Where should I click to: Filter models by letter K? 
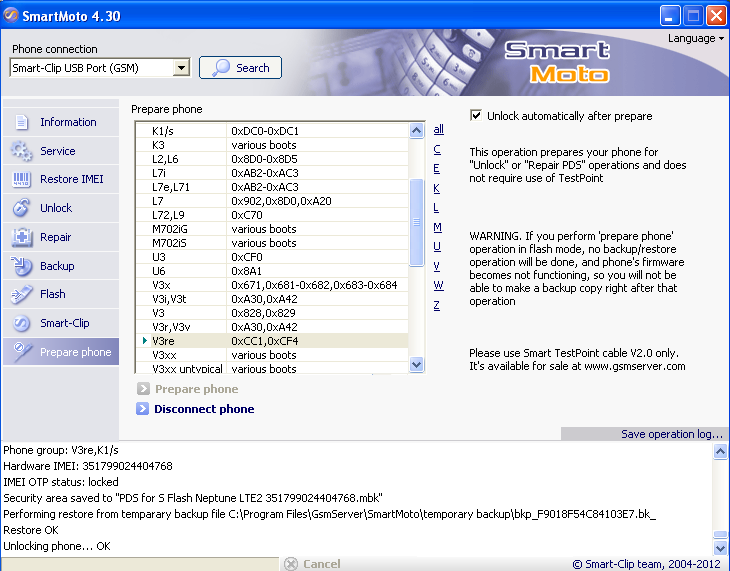(x=436, y=188)
